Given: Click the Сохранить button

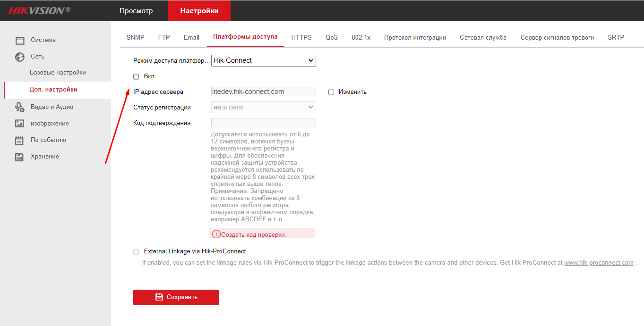Looking at the screenshot, I should point(176,297).
